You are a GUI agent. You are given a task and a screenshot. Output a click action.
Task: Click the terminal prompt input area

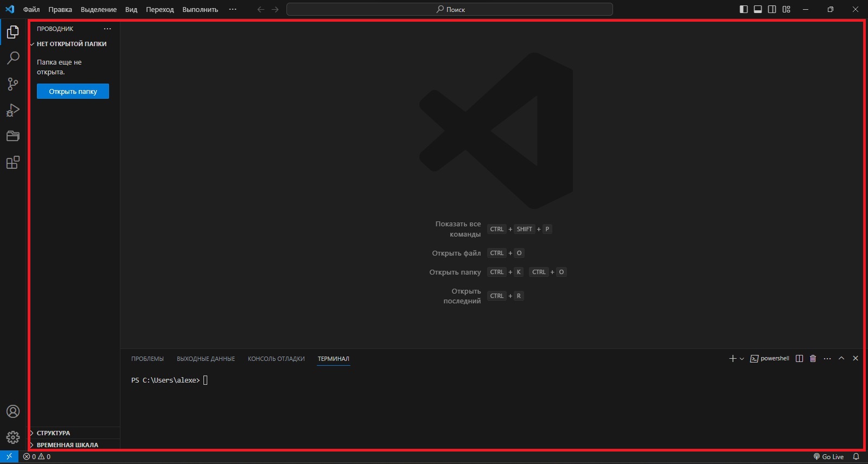coord(206,380)
